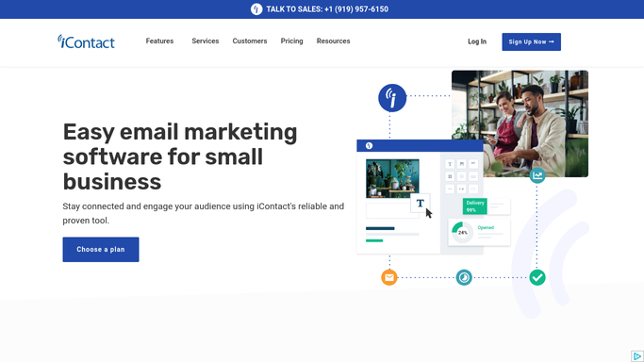Click the large blue iContact circle icon

click(392, 98)
